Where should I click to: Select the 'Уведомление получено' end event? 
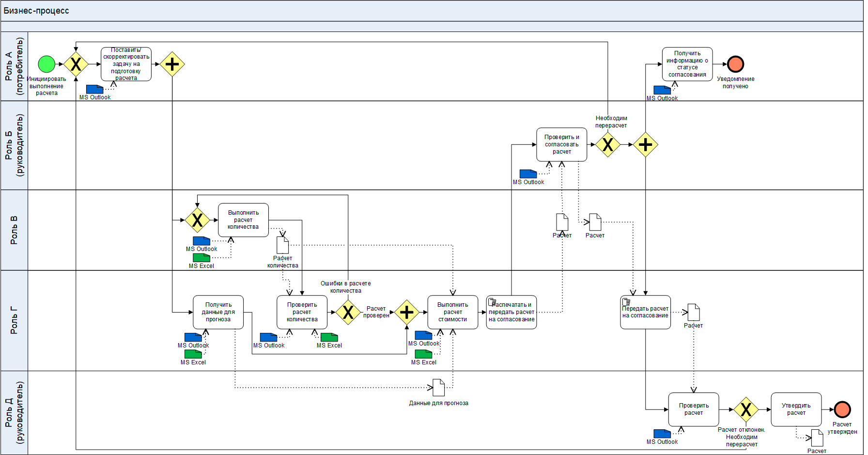735,64
